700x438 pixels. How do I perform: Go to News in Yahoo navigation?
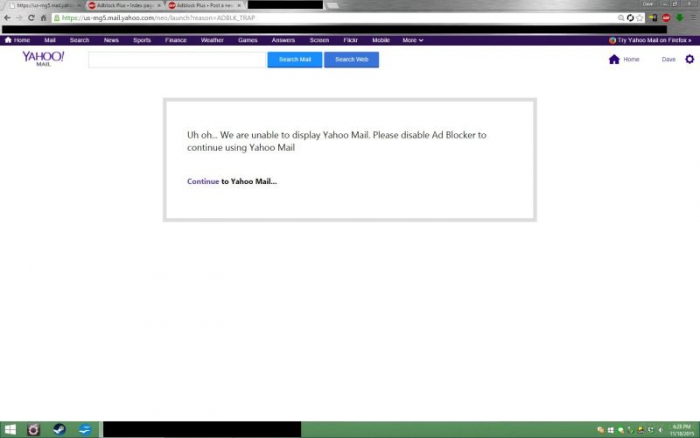coord(111,40)
